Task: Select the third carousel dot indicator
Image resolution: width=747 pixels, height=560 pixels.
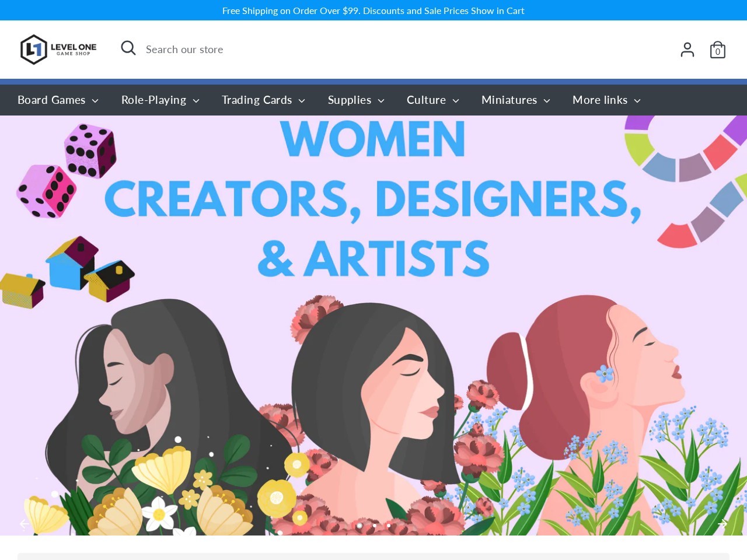Action: 389,526
